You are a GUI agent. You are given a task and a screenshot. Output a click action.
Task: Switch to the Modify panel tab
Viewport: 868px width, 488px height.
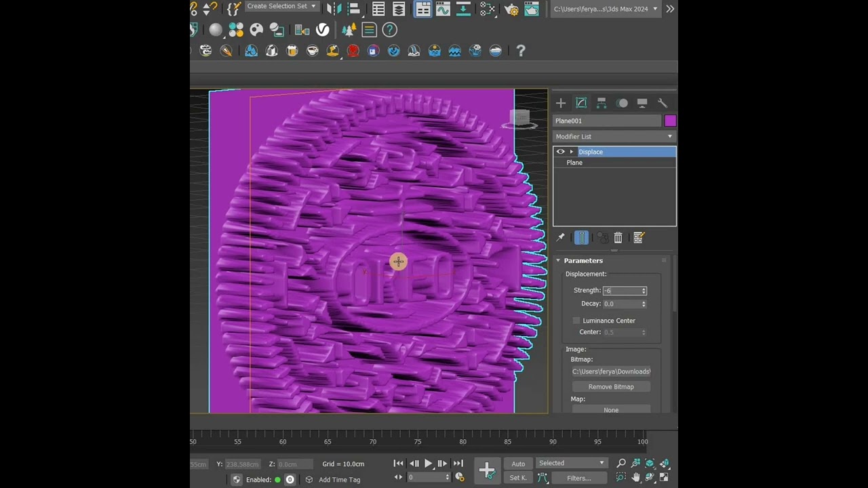point(581,103)
